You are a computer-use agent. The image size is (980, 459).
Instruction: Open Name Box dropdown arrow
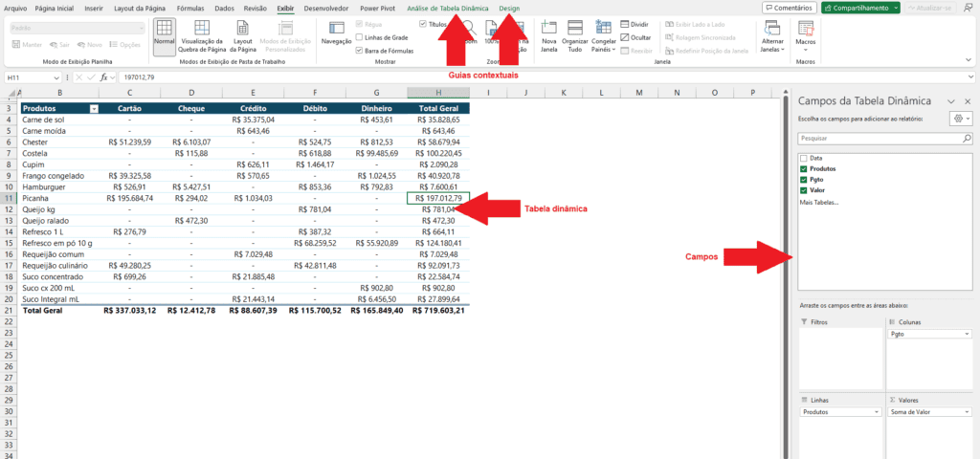click(x=57, y=77)
